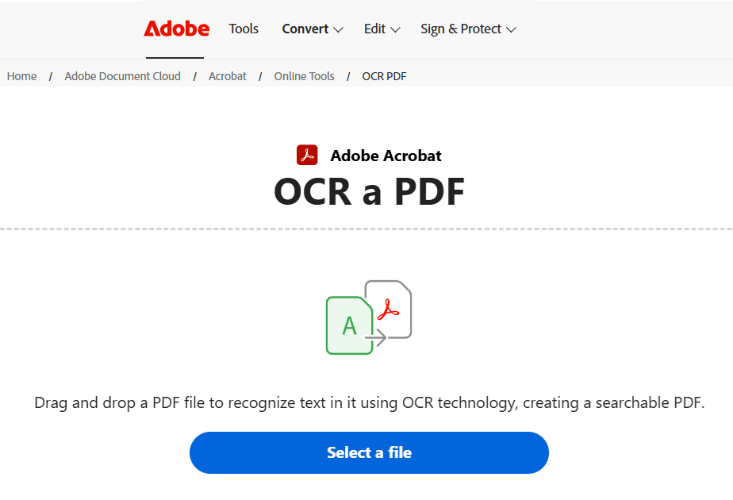Open Online Tools breadcrumb link
This screenshot has width=733, height=500.
click(304, 76)
